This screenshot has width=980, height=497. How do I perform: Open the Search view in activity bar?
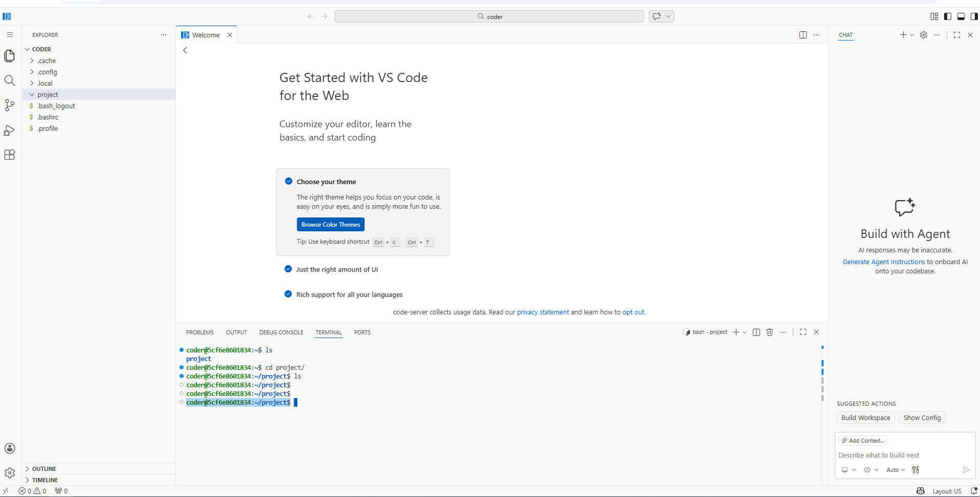pos(10,81)
